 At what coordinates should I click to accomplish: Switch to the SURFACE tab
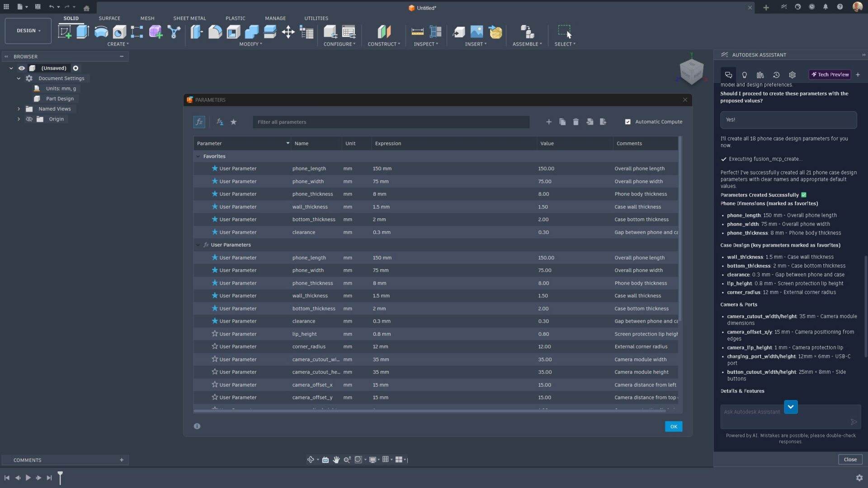click(109, 19)
